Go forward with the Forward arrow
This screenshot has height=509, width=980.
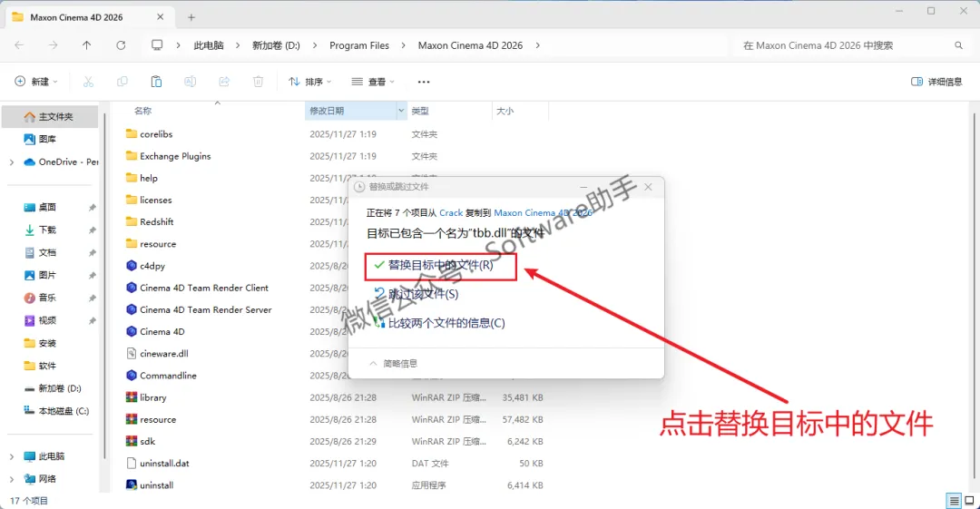[54, 45]
